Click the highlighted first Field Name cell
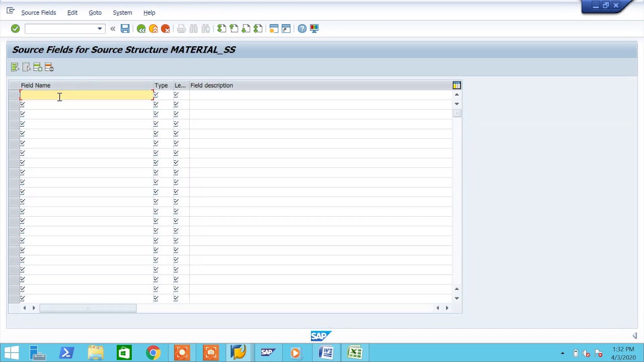The height and width of the screenshot is (362, 644). (87, 95)
